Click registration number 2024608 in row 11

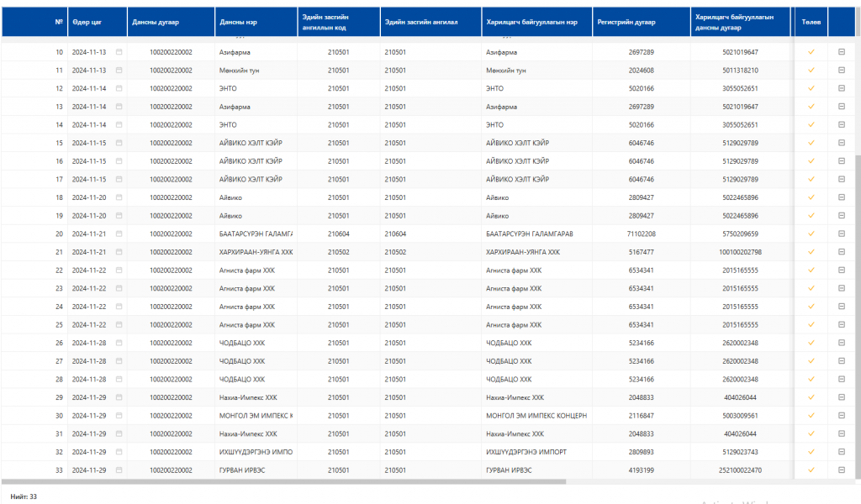642,71
